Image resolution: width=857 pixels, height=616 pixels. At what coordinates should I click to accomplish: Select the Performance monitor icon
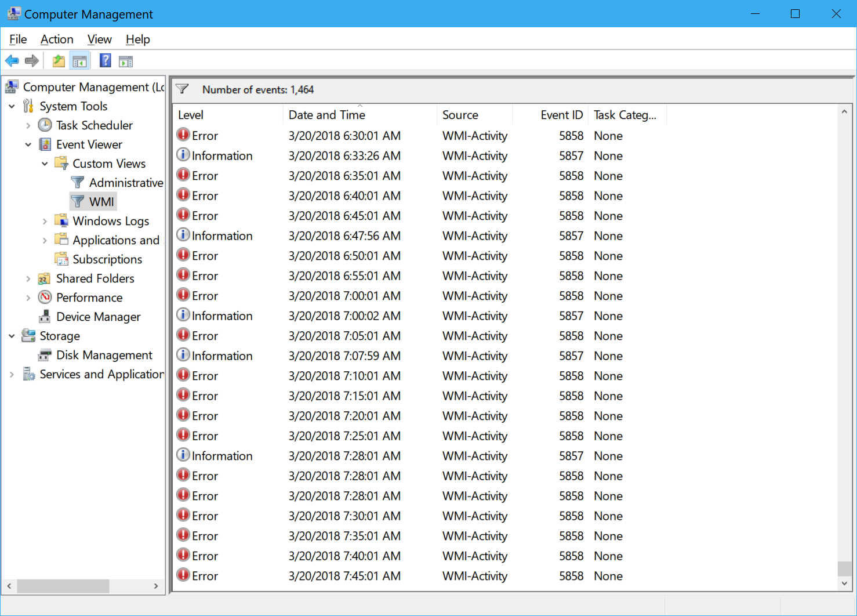(45, 297)
